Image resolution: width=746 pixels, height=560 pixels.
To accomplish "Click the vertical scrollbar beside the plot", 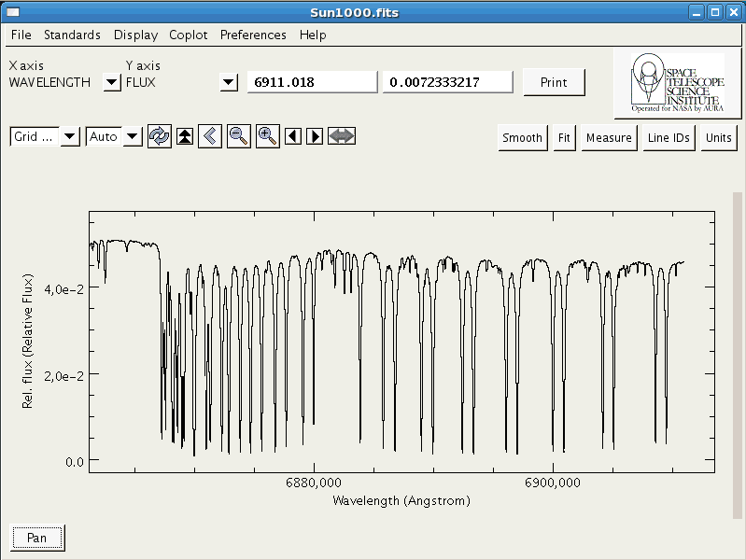I will coord(738,355).
